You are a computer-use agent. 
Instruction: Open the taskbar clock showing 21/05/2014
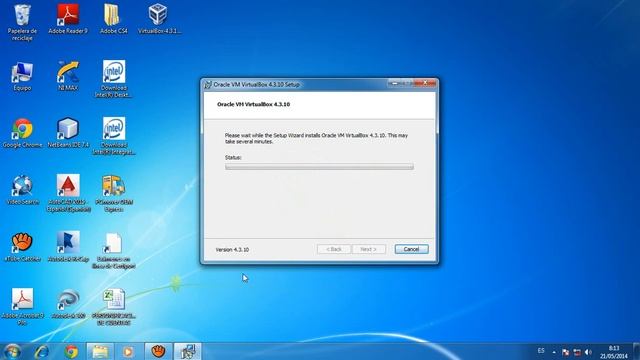point(613,352)
